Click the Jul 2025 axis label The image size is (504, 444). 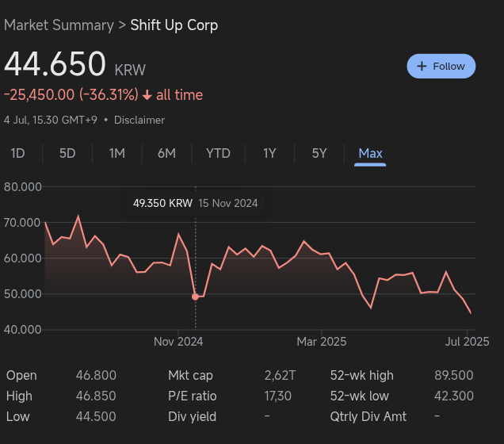(467, 342)
